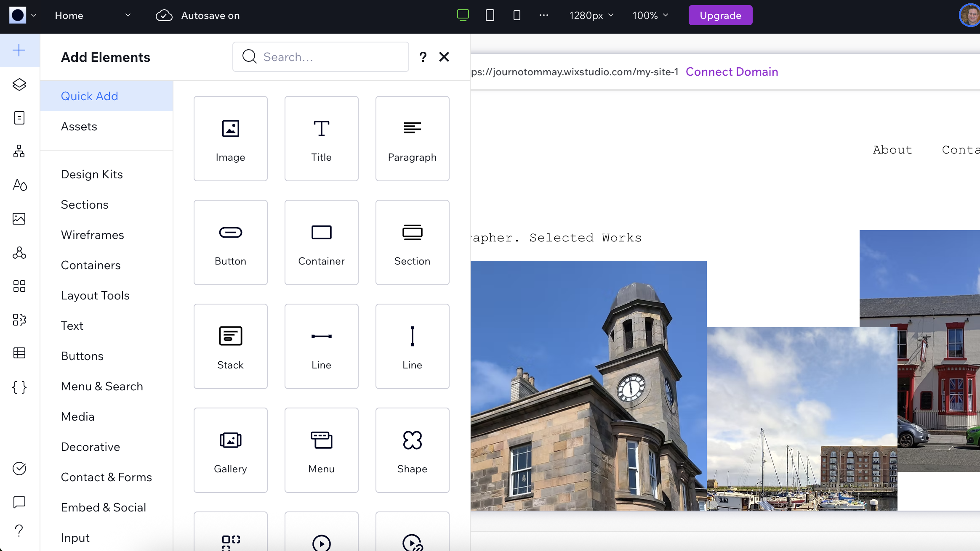Add a Stack element
The image size is (980, 551).
[x=231, y=347]
